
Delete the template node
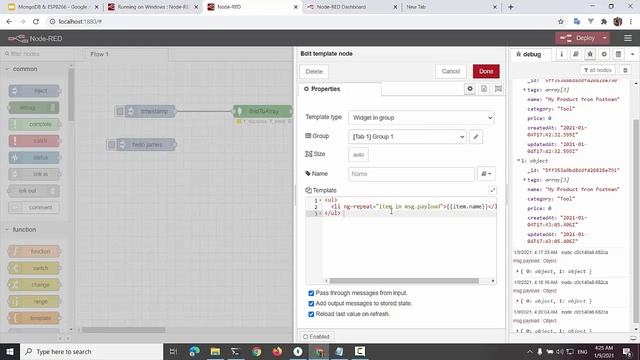(314, 71)
